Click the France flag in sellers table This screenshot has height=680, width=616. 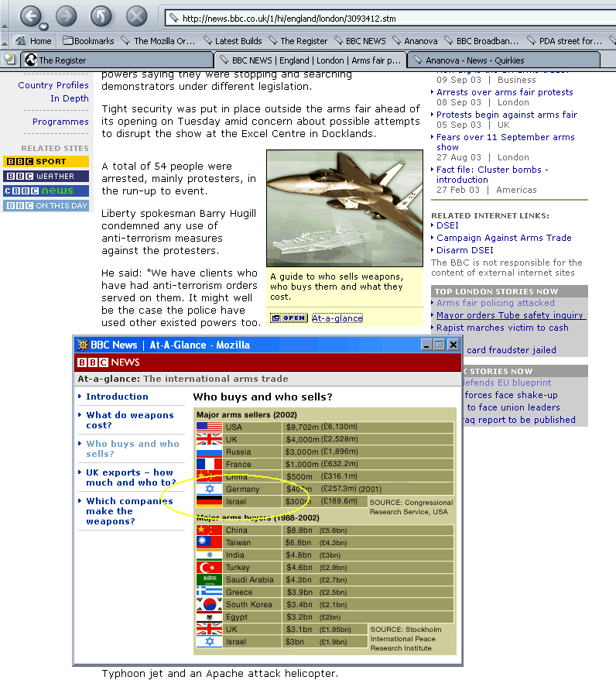click(x=209, y=464)
